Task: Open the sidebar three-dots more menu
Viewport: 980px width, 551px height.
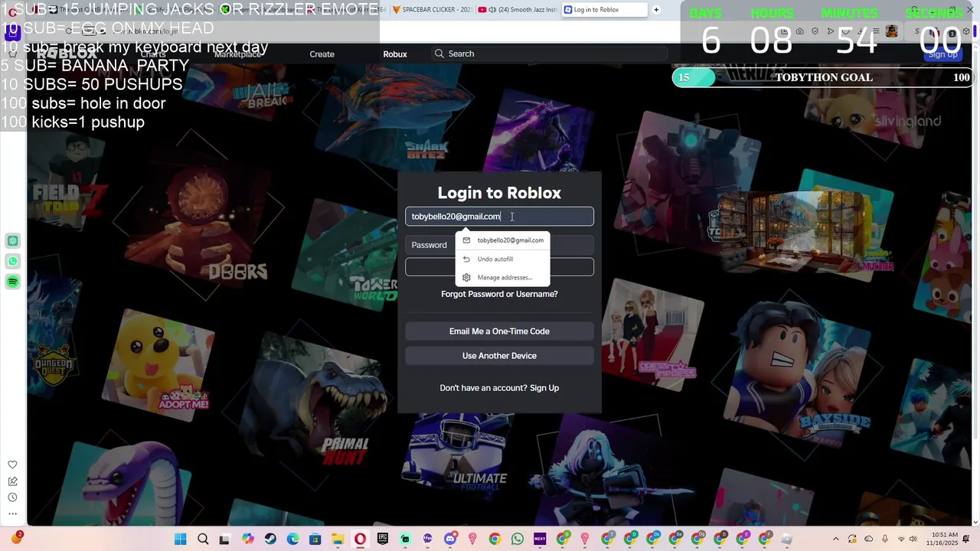Action: pyautogui.click(x=12, y=514)
